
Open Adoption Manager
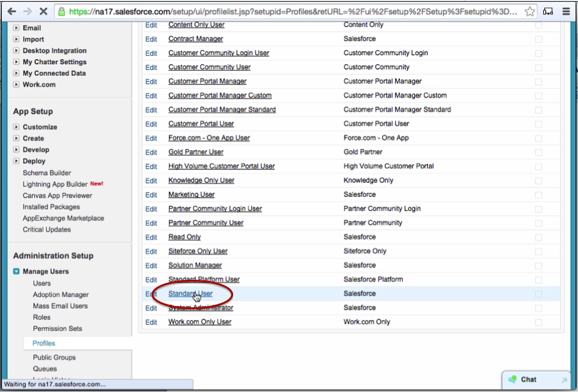(x=61, y=294)
